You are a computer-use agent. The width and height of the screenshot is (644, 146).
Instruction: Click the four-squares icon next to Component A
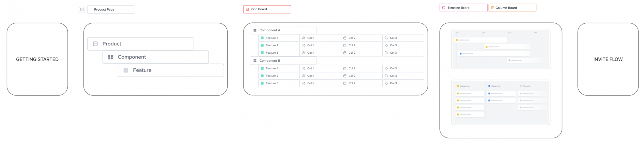255,30
